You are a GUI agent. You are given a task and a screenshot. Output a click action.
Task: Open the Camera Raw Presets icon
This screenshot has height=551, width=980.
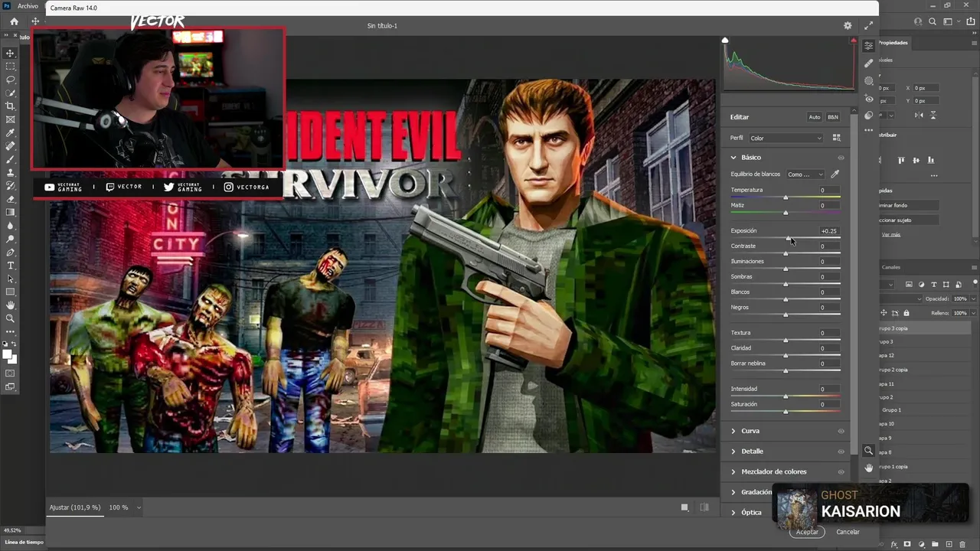click(868, 116)
